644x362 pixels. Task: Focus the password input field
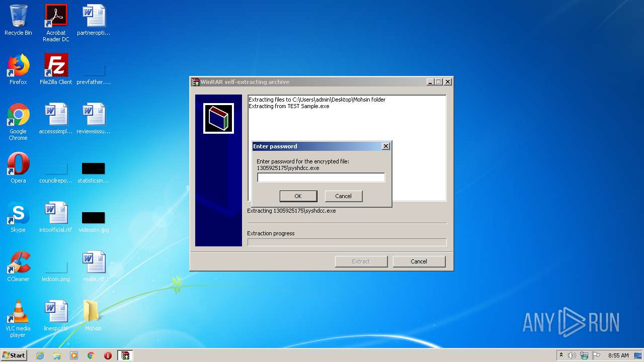[x=321, y=177]
